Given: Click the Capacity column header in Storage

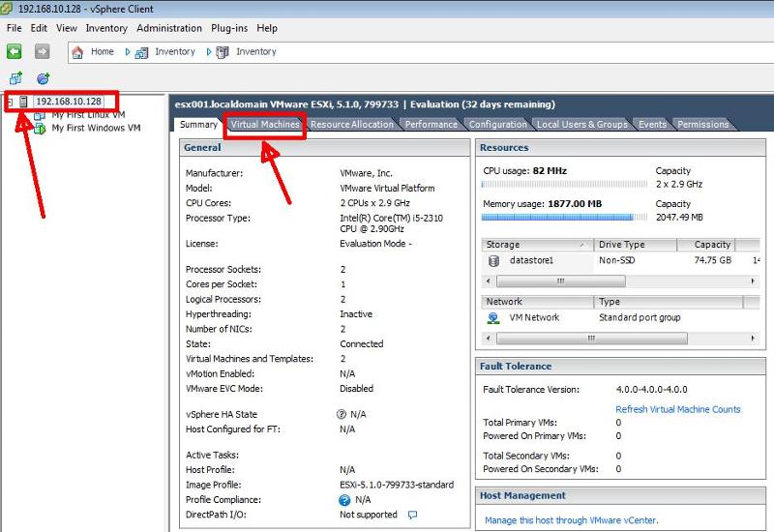Looking at the screenshot, I should (x=706, y=245).
